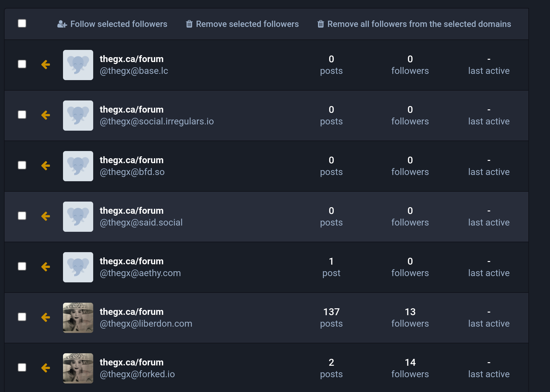Click the avatar photo for @thegx@forked.io
550x392 pixels.
(78, 368)
